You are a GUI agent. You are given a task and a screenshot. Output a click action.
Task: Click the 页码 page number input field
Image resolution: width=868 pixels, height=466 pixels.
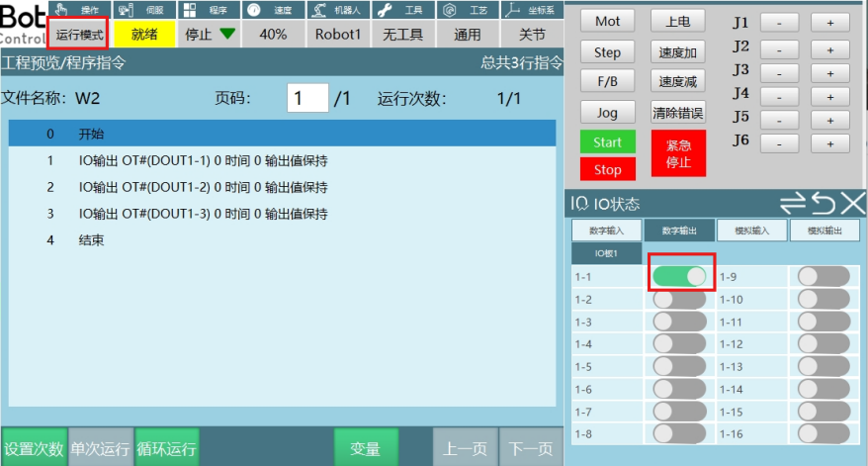pyautogui.click(x=307, y=98)
